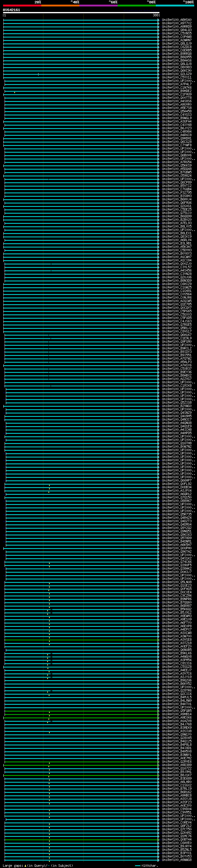Select hit label UniRef100_B9HDE2
The height and width of the screenshot is (868, 197).
pyautogui.click(x=177, y=91)
